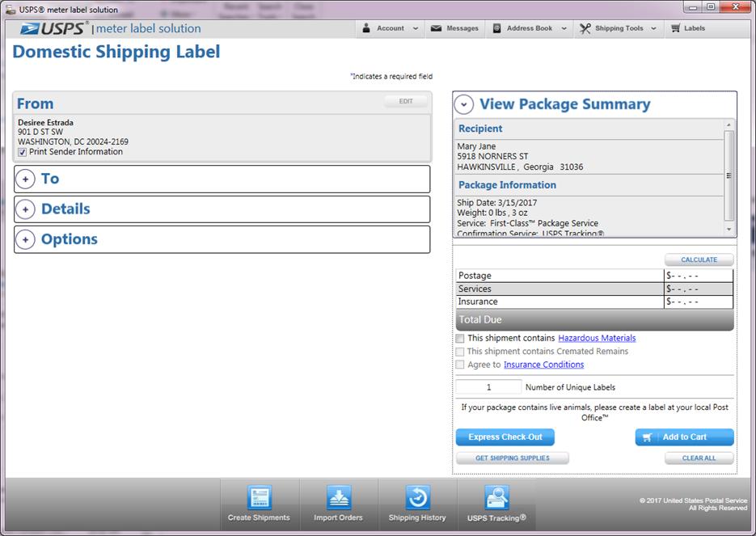Click First-Class Package Service text
The height and width of the screenshot is (536, 756).
tap(544, 224)
